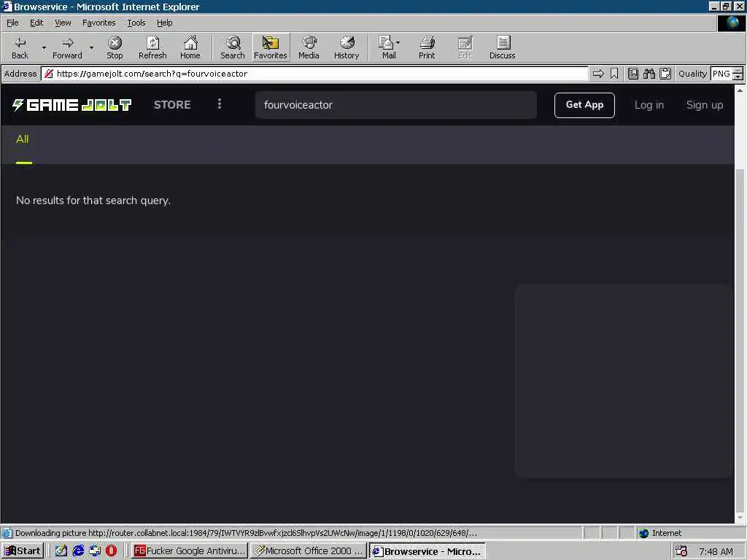Launch Opera from Quick Launch

(111, 551)
